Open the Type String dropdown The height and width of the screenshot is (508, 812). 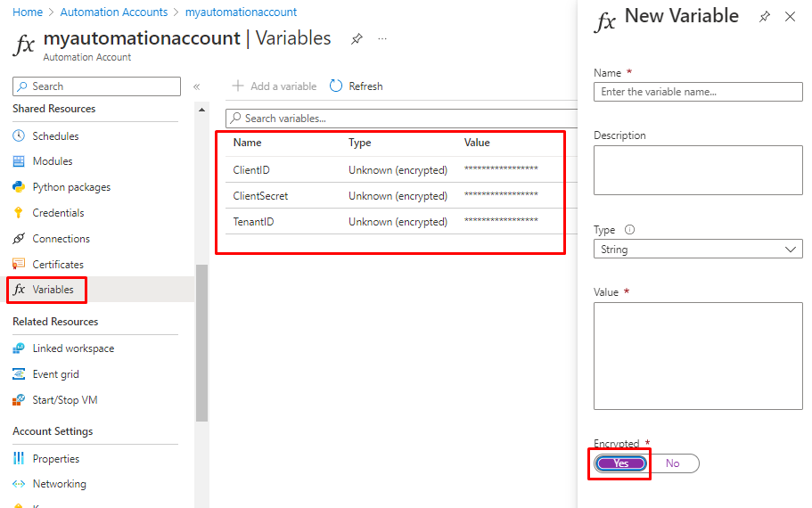pyautogui.click(x=698, y=250)
